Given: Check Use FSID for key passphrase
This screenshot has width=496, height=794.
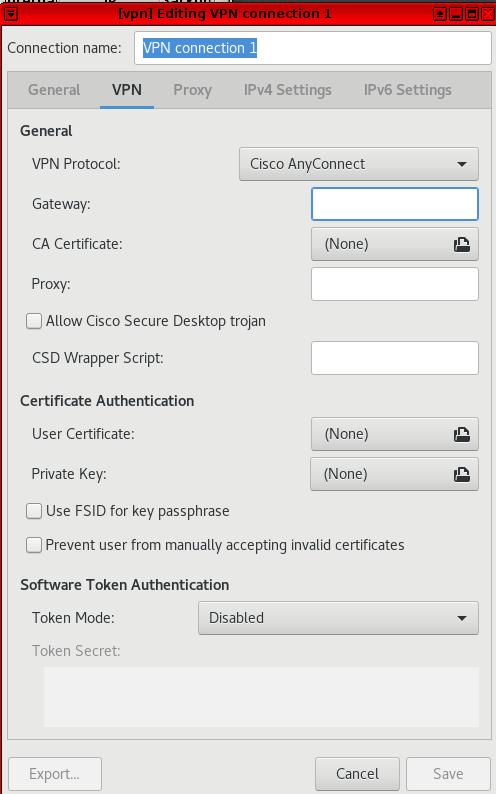Looking at the screenshot, I should tap(34, 511).
